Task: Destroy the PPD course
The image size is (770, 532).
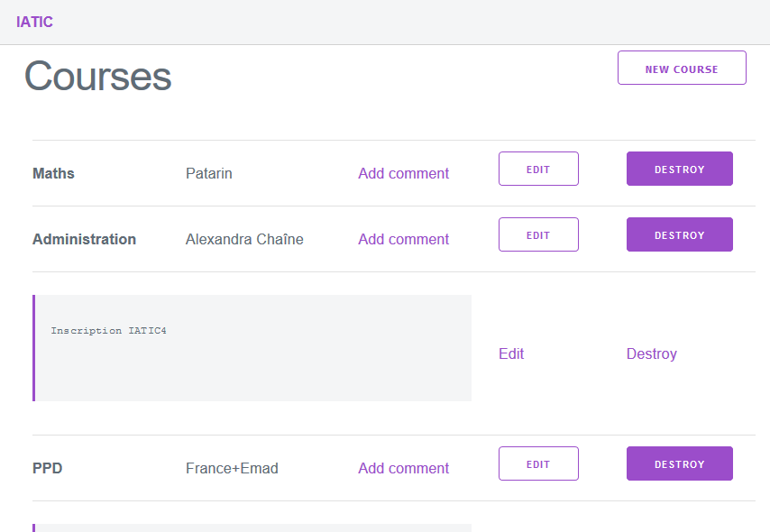Action: point(679,463)
